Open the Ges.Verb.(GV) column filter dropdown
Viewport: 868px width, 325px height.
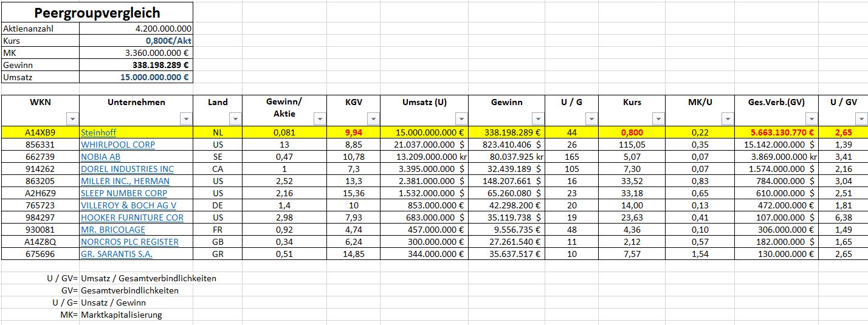click(812, 119)
